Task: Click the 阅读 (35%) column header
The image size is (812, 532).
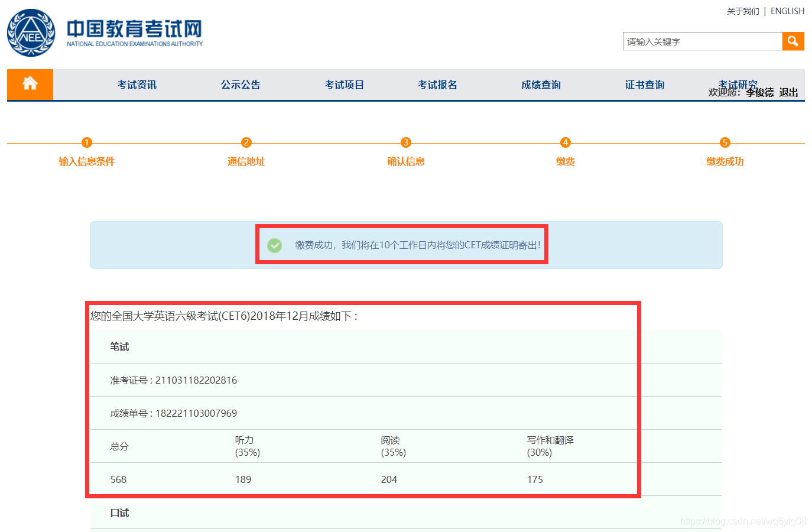Action: pos(394,446)
